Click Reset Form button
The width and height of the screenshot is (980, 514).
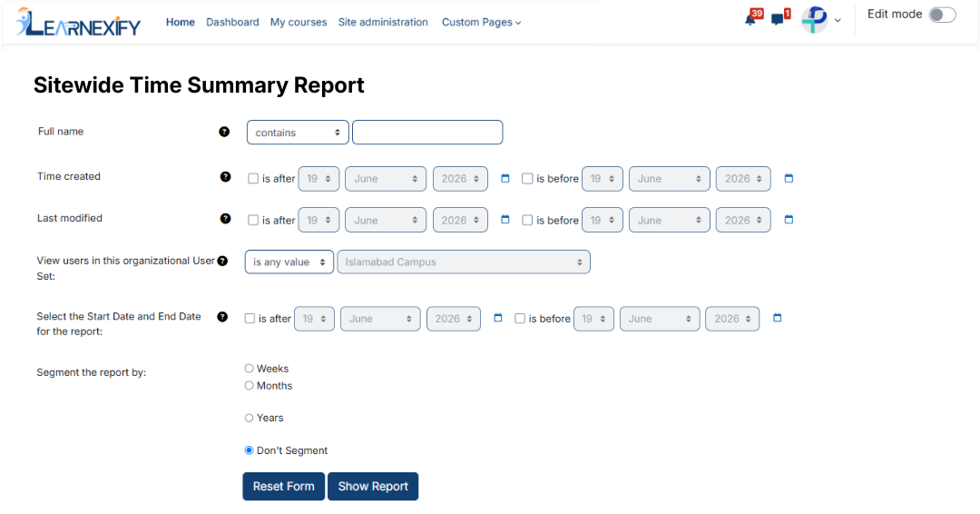(284, 487)
